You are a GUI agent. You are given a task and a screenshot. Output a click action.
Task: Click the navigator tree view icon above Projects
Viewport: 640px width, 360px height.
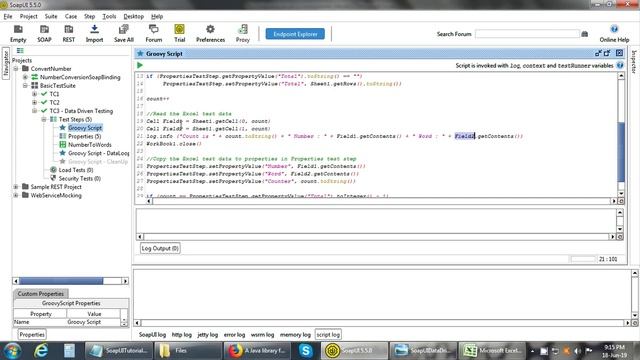coord(20,51)
